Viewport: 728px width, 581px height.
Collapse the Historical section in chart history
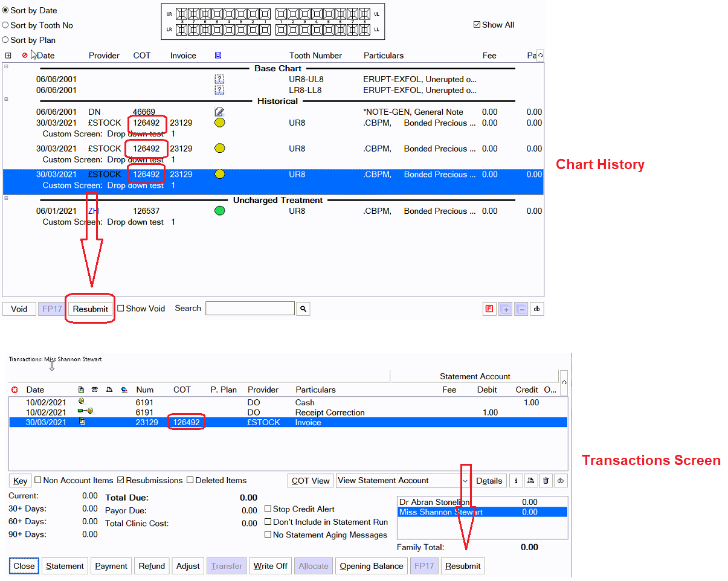pyautogui.click(x=6, y=99)
